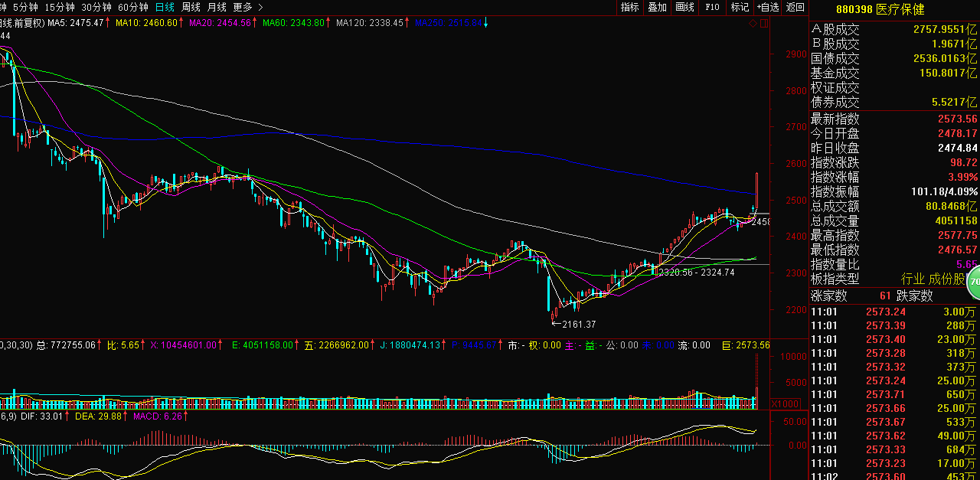
Task: Select the 60分钟 timeframe tab
Action: click(133, 7)
